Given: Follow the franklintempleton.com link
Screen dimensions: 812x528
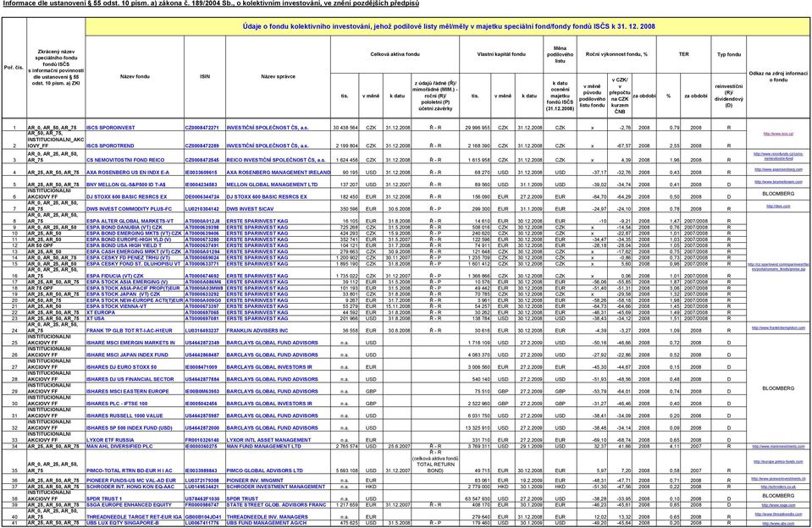Looking at the screenshot, I should click(x=778, y=327).
